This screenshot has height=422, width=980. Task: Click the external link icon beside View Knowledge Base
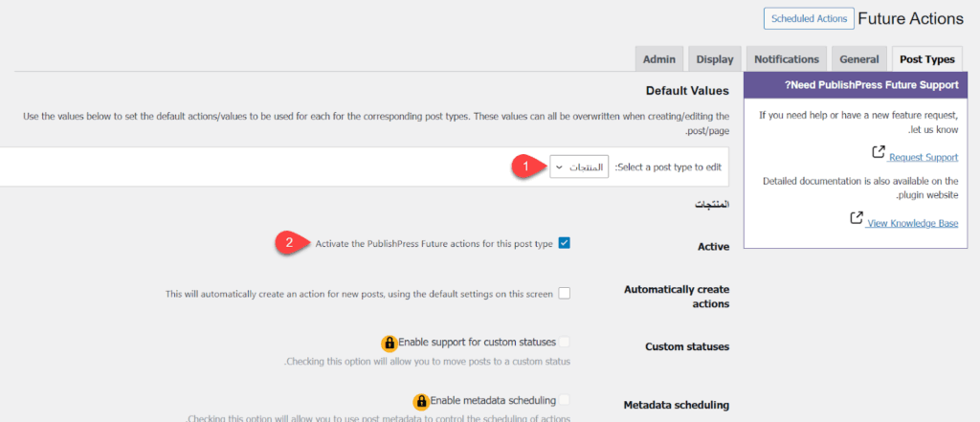click(x=857, y=219)
